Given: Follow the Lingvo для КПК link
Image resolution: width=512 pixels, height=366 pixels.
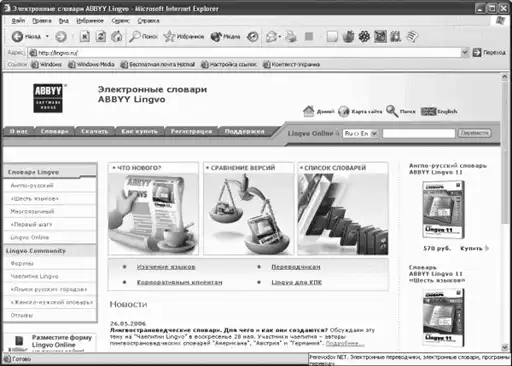Looking at the screenshot, I should (x=296, y=282).
